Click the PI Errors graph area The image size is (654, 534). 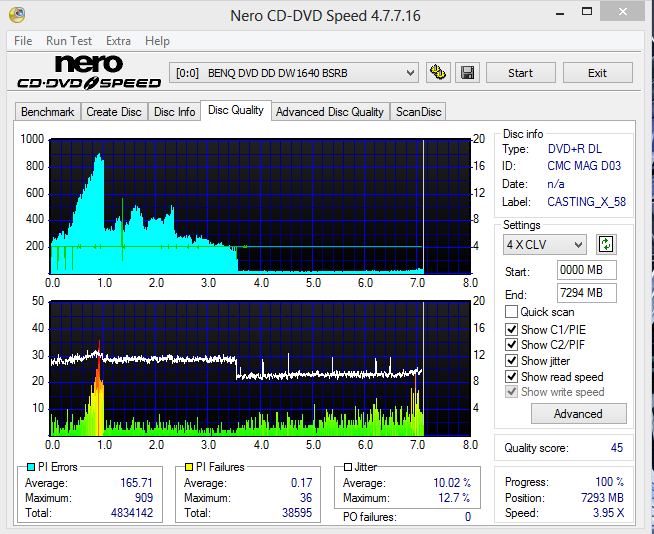point(260,206)
